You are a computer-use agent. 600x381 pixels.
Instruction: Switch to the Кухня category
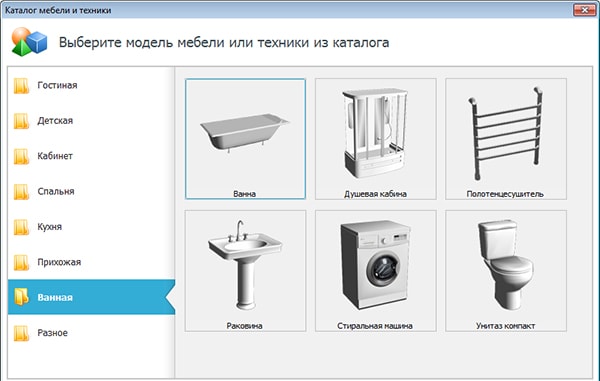49,227
